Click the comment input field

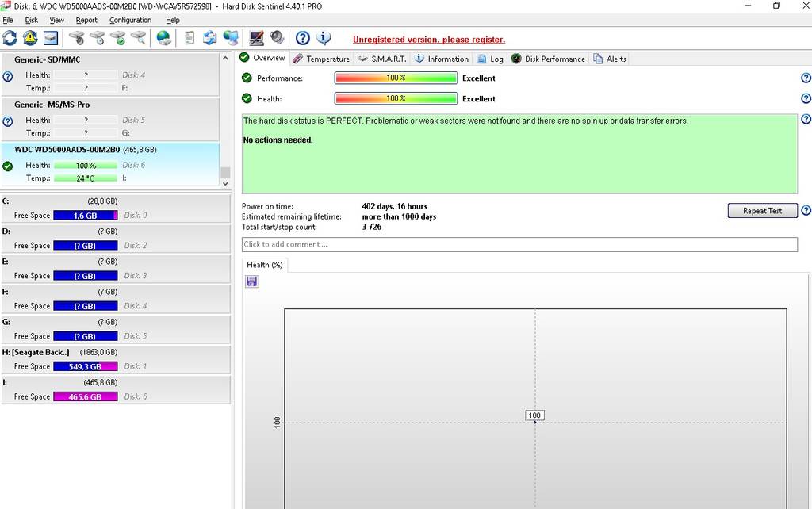(519, 244)
